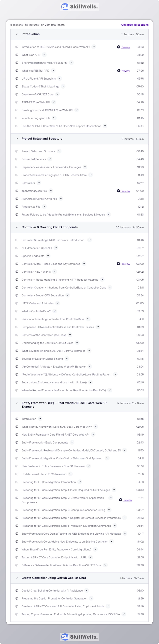This screenshot has width=159, height=644.
Task: Expand chevron beside Brief Introduction to Web API Security
Action: [x=71, y=63]
